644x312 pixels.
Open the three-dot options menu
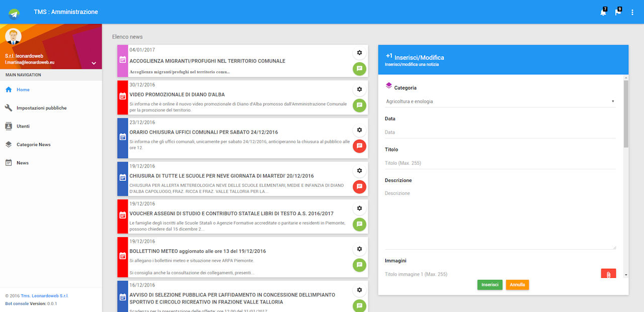632,12
